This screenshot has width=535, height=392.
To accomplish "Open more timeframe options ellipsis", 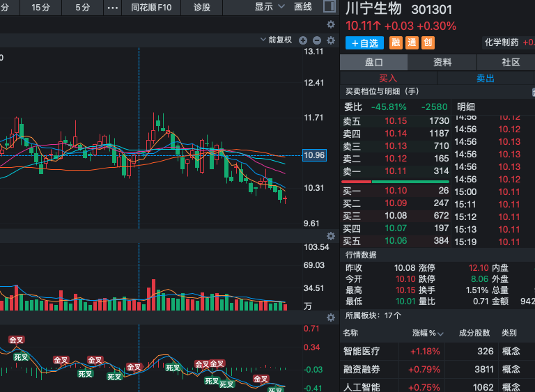I will (x=113, y=8).
